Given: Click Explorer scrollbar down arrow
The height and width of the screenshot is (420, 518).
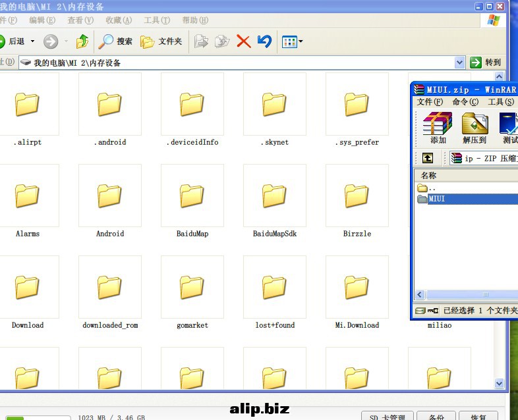Looking at the screenshot, I should pyautogui.click(x=499, y=383).
